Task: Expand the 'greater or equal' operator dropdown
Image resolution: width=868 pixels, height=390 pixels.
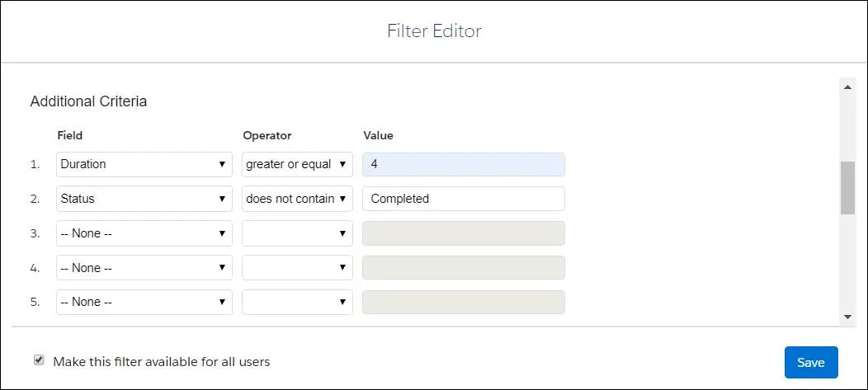Action: pos(297,164)
